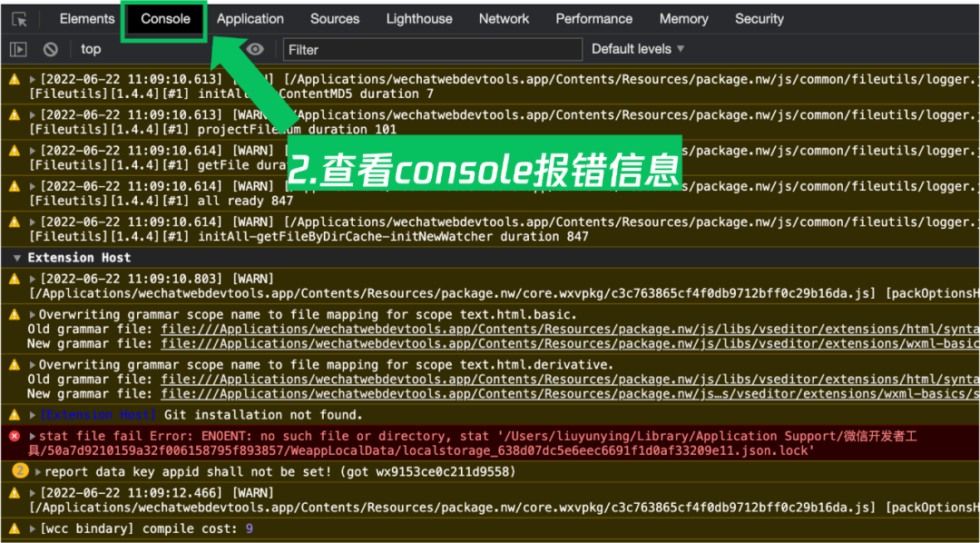Click warning icon on the initNewWatcher duration 847 entry
This screenshot has height=543, width=980.
coord(14,222)
